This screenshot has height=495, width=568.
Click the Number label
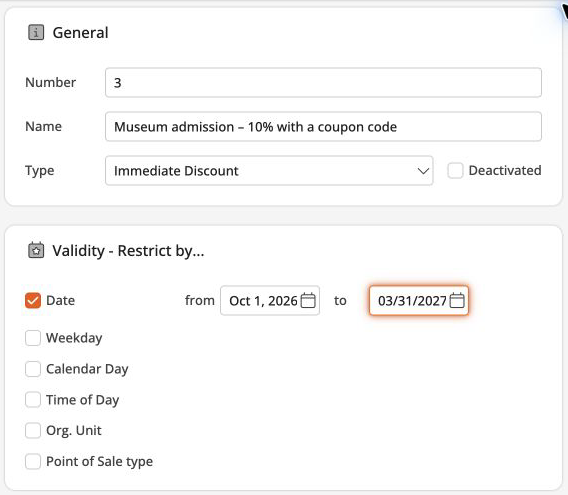tap(51, 83)
